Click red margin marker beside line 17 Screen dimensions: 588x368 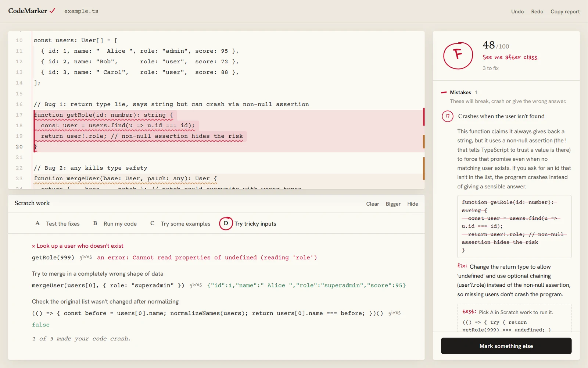tap(424, 117)
